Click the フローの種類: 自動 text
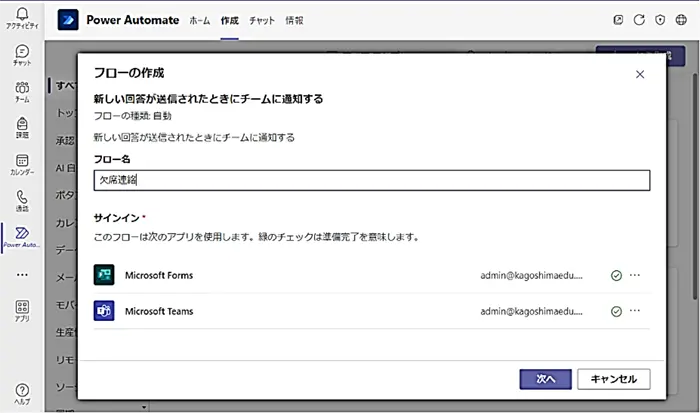This screenshot has width=700, height=413. (133, 116)
